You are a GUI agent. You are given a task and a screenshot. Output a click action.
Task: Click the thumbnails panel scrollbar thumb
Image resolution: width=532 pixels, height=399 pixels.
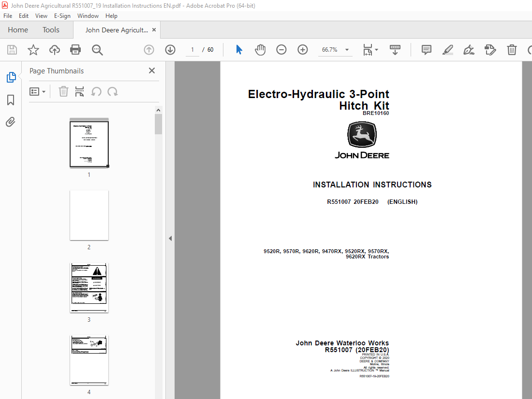pyautogui.click(x=159, y=124)
